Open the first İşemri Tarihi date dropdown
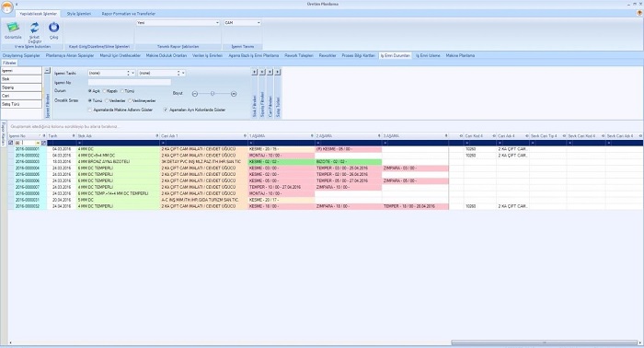Screen dimensions: 644x348 [133, 73]
